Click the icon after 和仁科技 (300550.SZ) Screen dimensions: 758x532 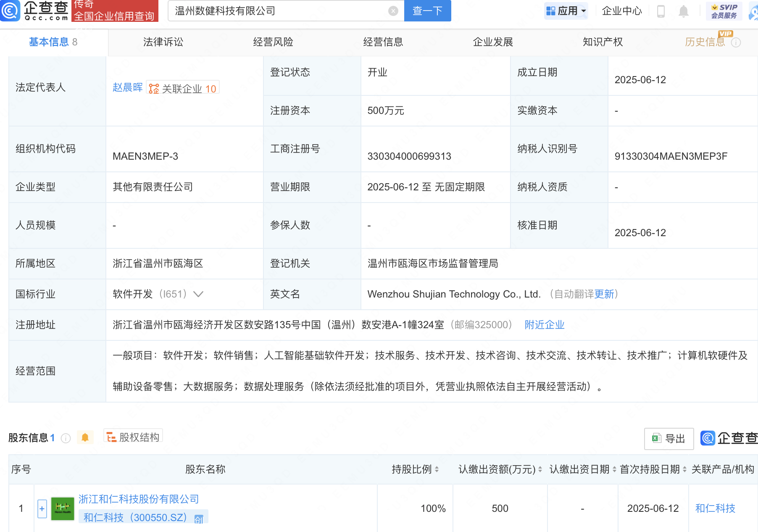pyautogui.click(x=199, y=519)
